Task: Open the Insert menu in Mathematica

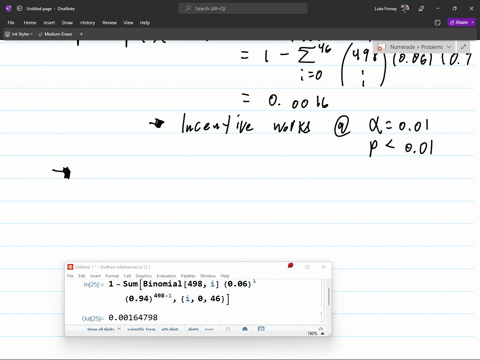Action: [x=95, y=276]
